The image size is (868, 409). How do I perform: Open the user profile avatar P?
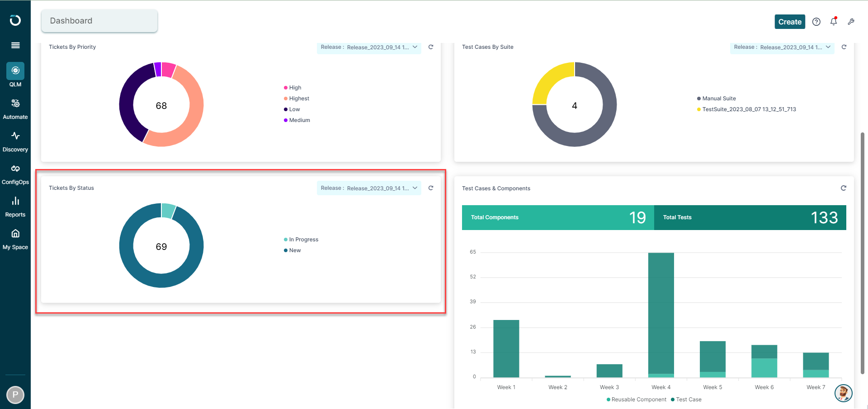[x=15, y=395]
